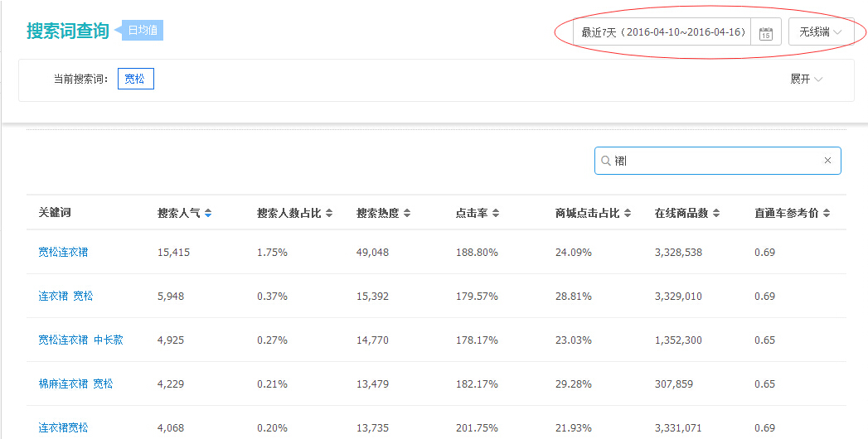Image resolution: width=868 pixels, height=439 pixels.
Task: Sort by 在线商品数 column arrows
Action: [716, 214]
